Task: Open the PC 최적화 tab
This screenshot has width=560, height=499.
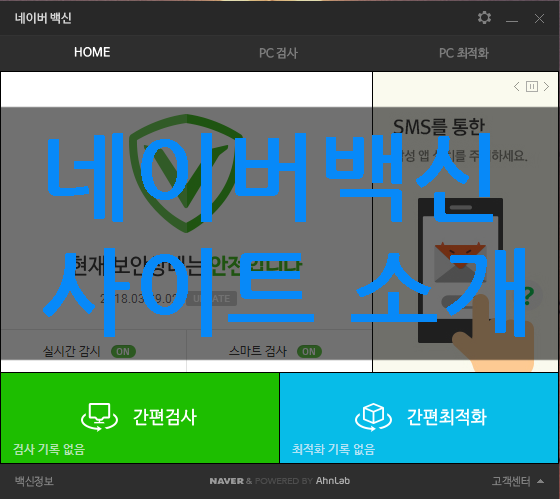Action: click(464, 53)
